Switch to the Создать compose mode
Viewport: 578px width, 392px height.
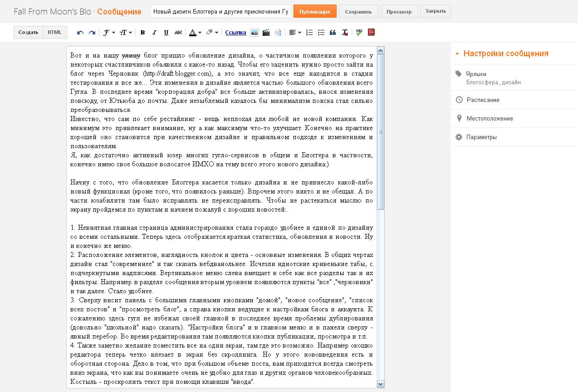[x=28, y=33]
